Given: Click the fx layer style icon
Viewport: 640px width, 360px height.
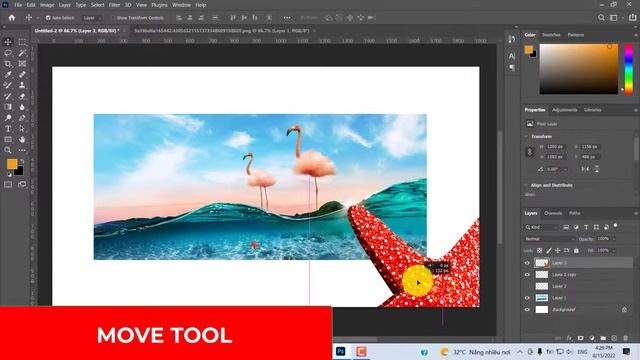Looking at the screenshot, I should coord(569,338).
